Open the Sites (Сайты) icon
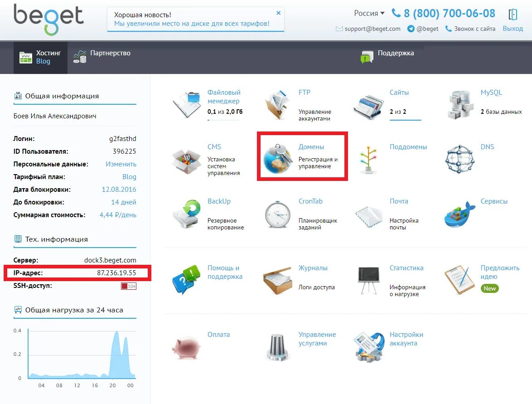This screenshot has height=404, width=532. [368, 106]
